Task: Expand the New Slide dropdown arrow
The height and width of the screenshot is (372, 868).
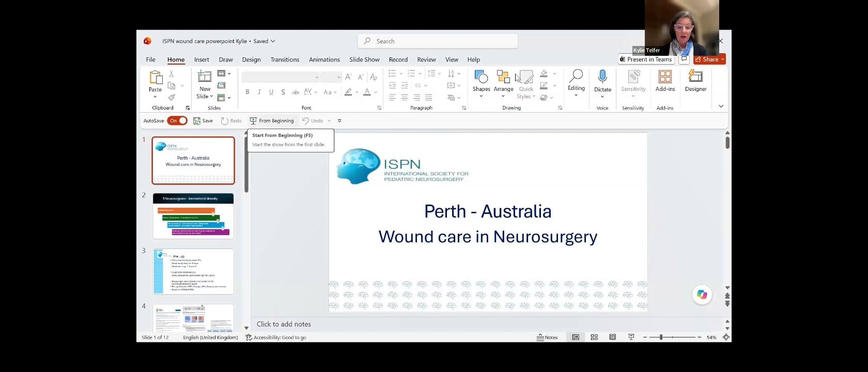Action: pyautogui.click(x=211, y=97)
